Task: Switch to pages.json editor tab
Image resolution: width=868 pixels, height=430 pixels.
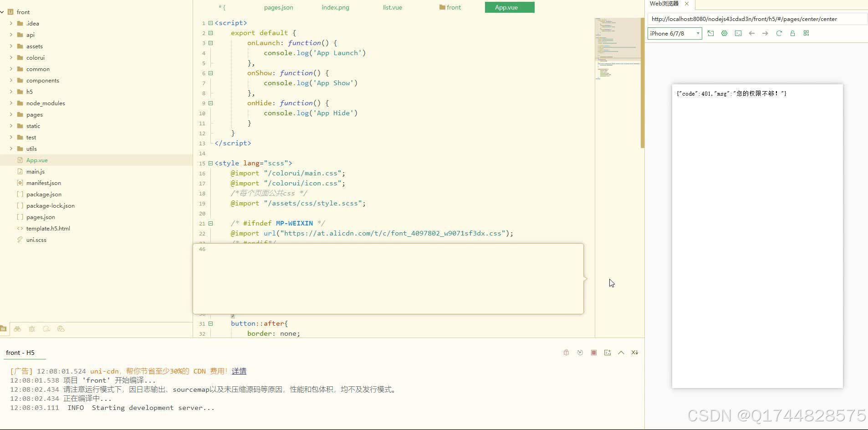Action: (x=279, y=7)
